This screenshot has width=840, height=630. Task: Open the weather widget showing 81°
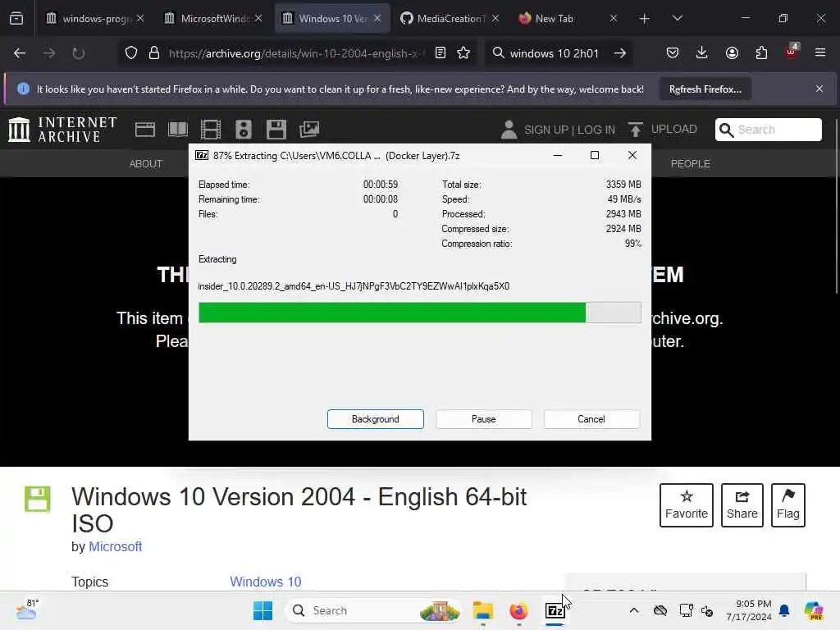(x=27, y=609)
